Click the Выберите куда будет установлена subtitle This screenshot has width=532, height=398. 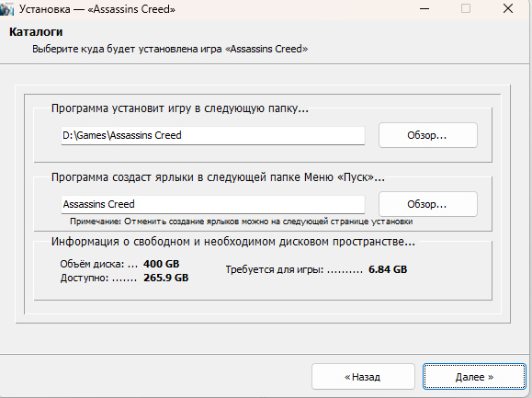click(170, 50)
